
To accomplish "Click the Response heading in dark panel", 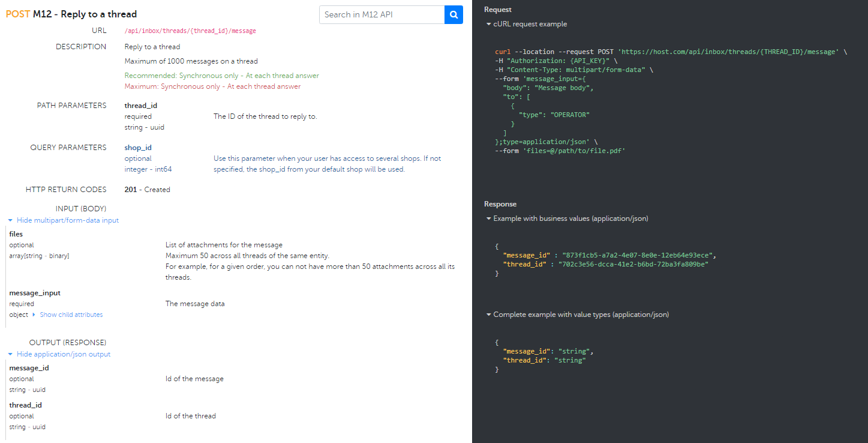I will tap(500, 204).
